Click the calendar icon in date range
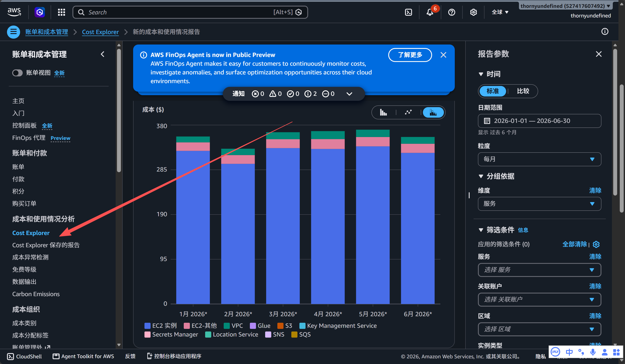This screenshot has width=625, height=364. (x=487, y=121)
